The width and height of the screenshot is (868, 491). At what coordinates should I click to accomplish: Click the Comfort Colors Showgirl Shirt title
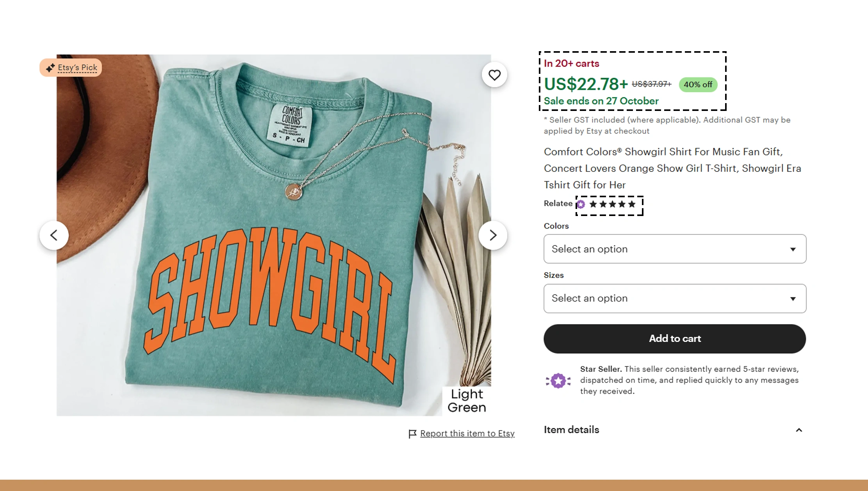tap(672, 168)
